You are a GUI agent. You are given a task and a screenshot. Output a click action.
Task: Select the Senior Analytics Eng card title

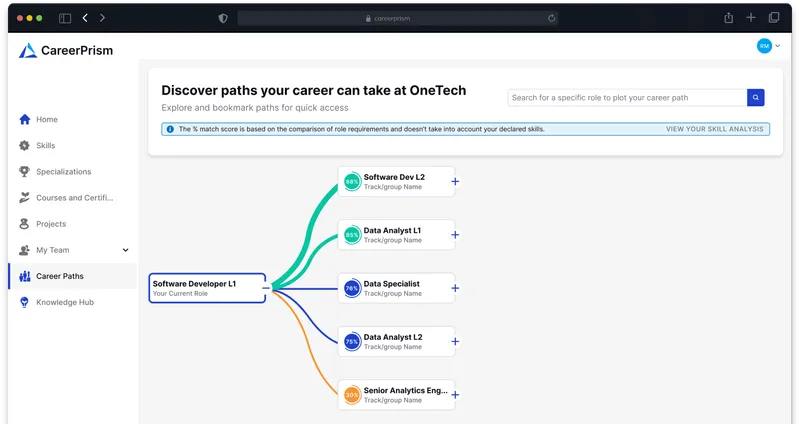pyautogui.click(x=406, y=390)
